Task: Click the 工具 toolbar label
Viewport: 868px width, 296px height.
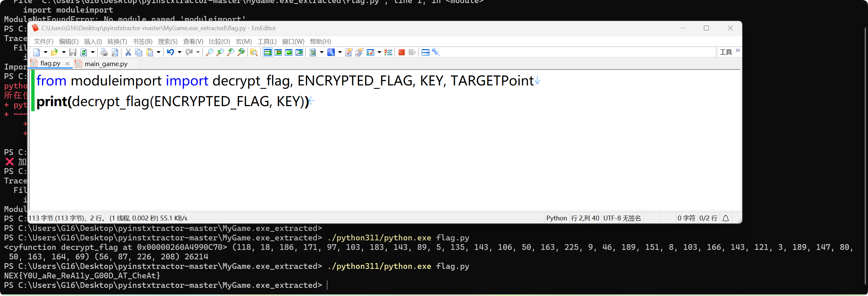Action: click(726, 52)
